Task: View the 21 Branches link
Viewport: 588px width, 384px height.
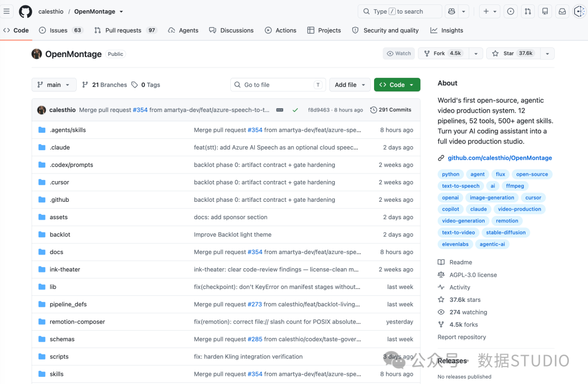Action: tap(105, 85)
